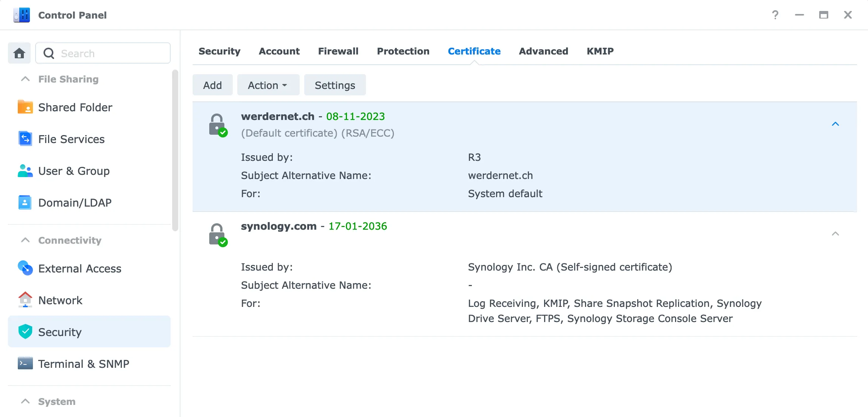Image resolution: width=868 pixels, height=417 pixels.
Task: Click the search magnifier icon
Action: (x=49, y=53)
